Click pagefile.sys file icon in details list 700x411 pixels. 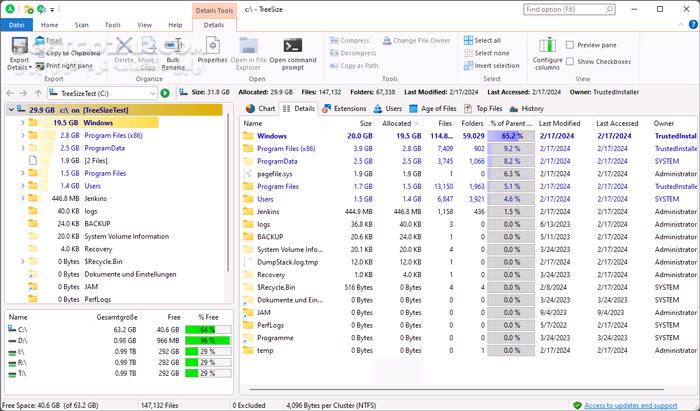tap(248, 174)
